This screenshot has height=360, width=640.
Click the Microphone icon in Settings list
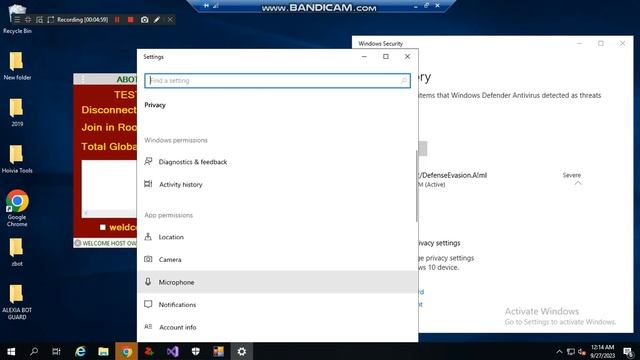point(148,282)
